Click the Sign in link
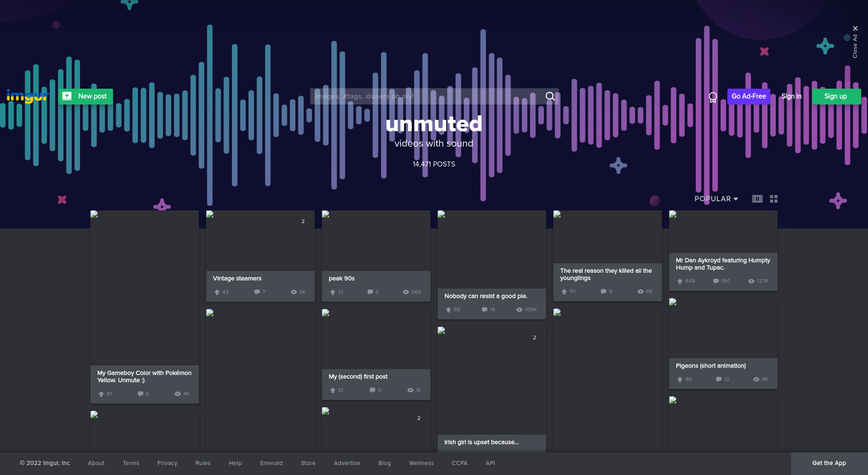This screenshot has height=475, width=868. point(792,96)
